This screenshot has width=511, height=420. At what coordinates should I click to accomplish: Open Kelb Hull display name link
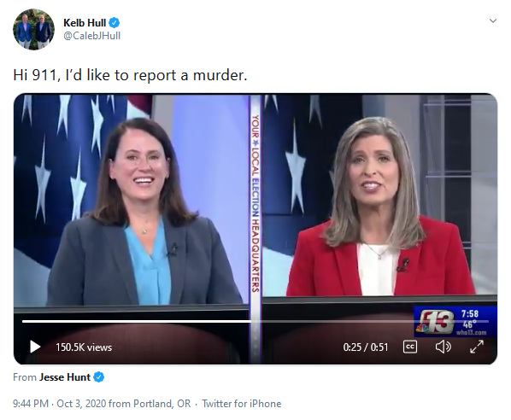(x=85, y=23)
